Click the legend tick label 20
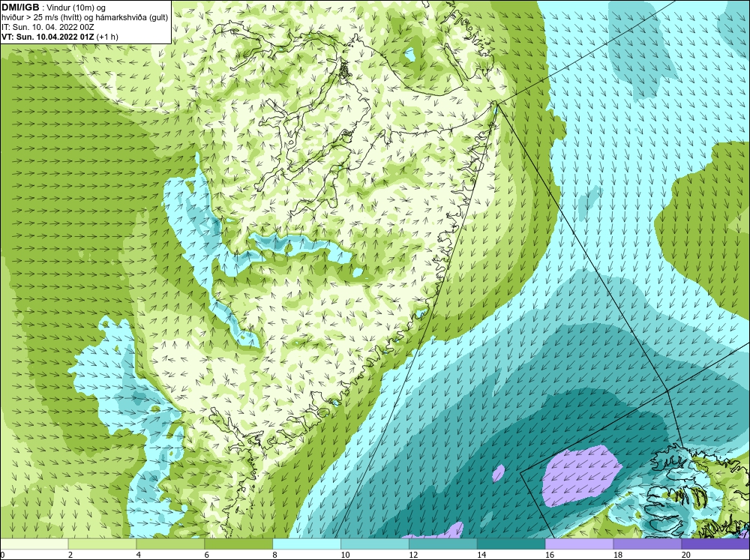This screenshot has width=750, height=560. [x=685, y=555]
